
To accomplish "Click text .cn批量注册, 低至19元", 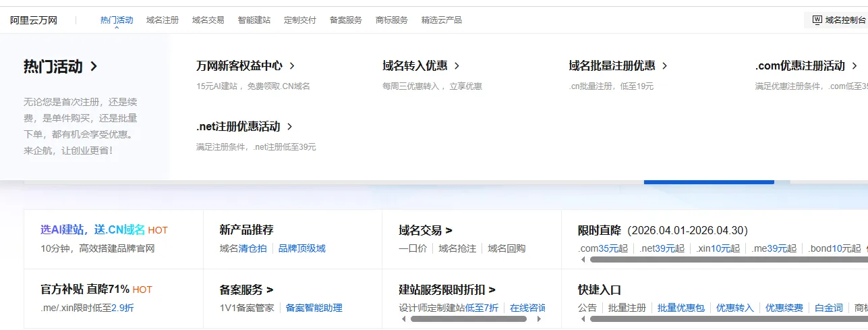I will click(611, 86).
